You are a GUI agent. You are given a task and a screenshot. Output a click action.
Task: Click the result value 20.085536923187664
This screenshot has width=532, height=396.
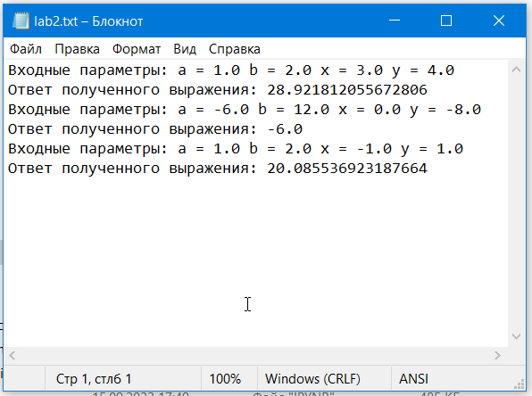347,169
